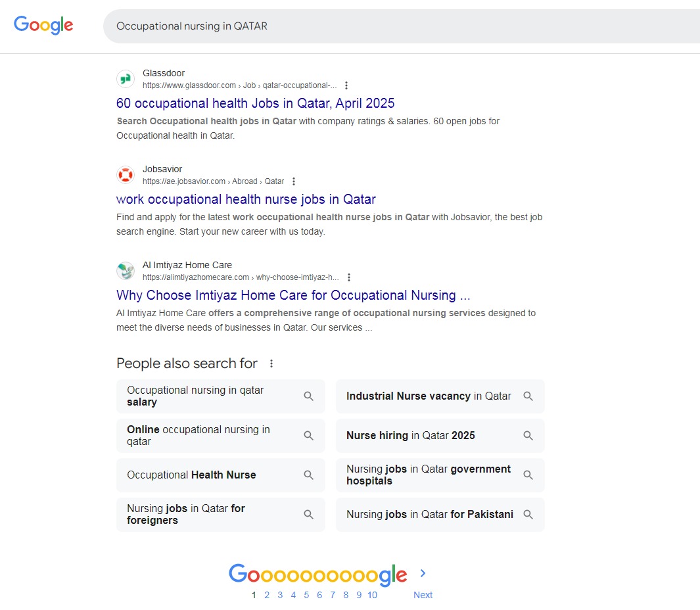The width and height of the screenshot is (700, 610).
Task: Open the Glassdoor site favicon
Action: tap(126, 79)
